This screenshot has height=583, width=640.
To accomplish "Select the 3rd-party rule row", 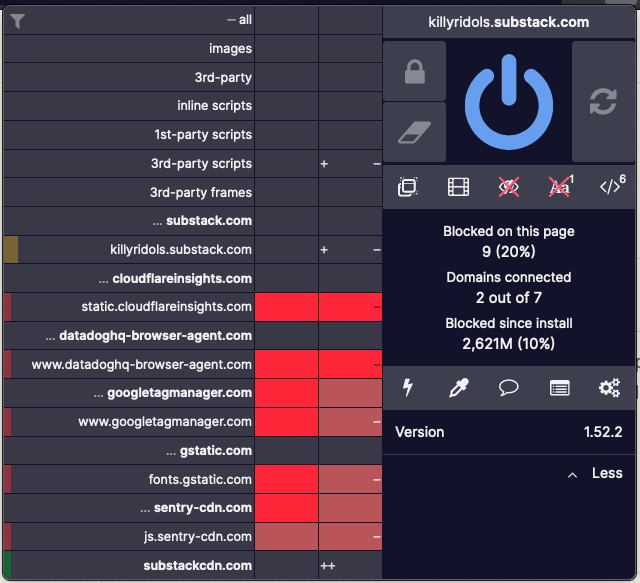I will [129, 77].
